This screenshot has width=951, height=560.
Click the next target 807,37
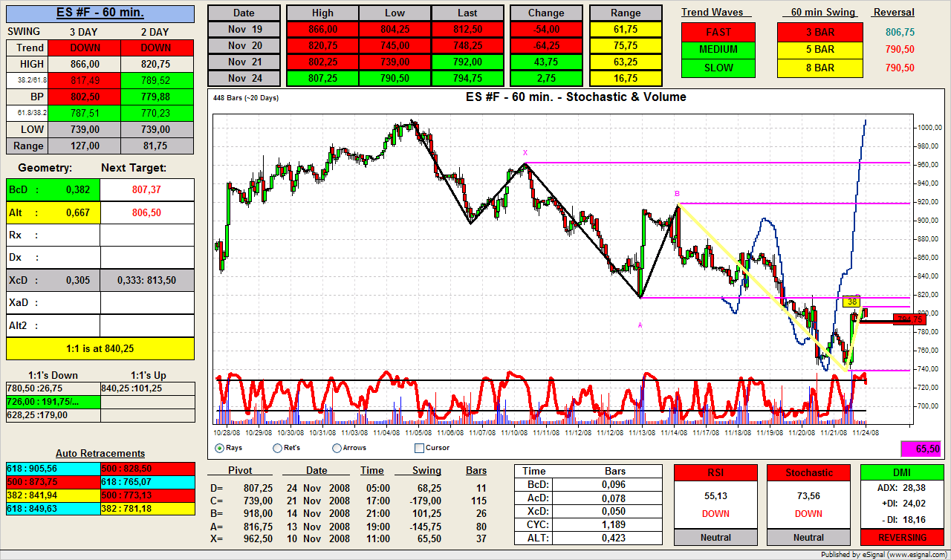click(147, 189)
